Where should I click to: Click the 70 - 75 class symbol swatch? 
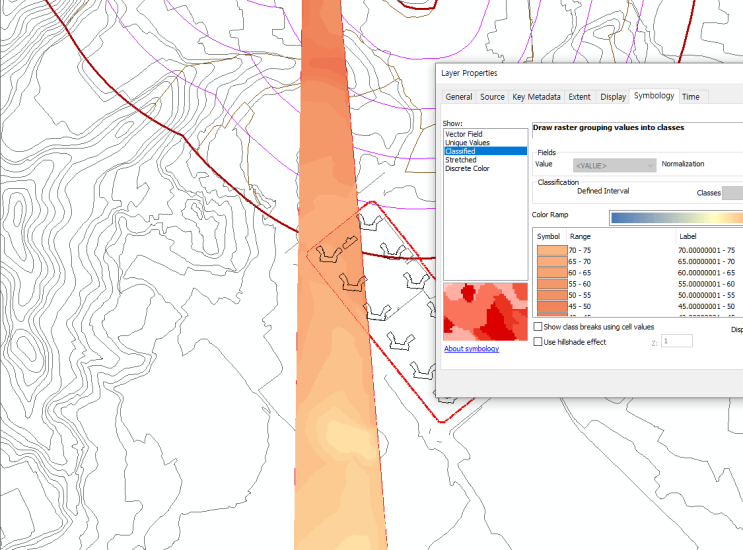click(552, 250)
